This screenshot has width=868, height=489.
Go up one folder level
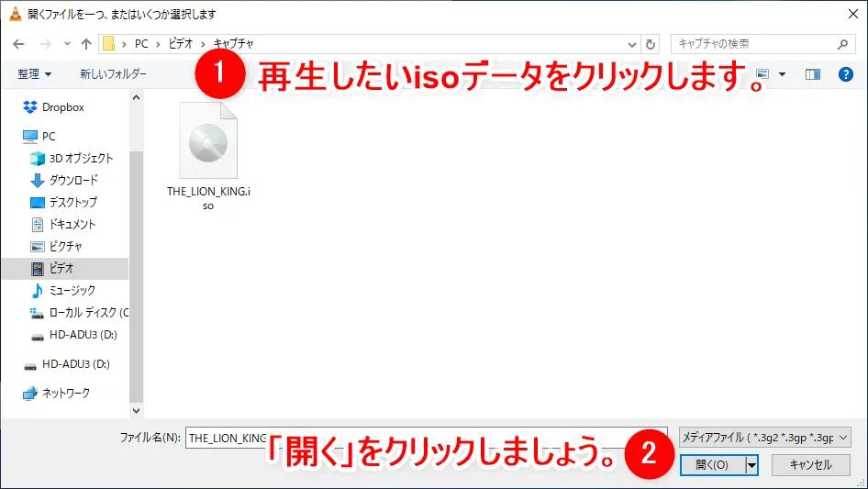click(86, 44)
